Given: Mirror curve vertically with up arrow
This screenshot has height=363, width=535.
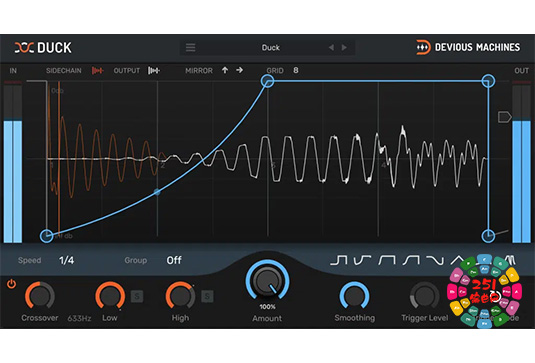Looking at the screenshot, I should pos(225,70).
